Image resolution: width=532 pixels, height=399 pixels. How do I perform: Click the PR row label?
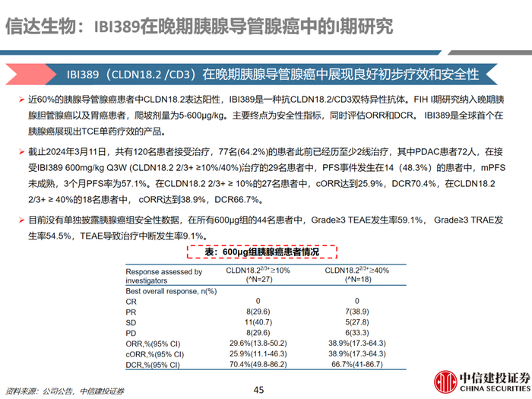(131, 312)
